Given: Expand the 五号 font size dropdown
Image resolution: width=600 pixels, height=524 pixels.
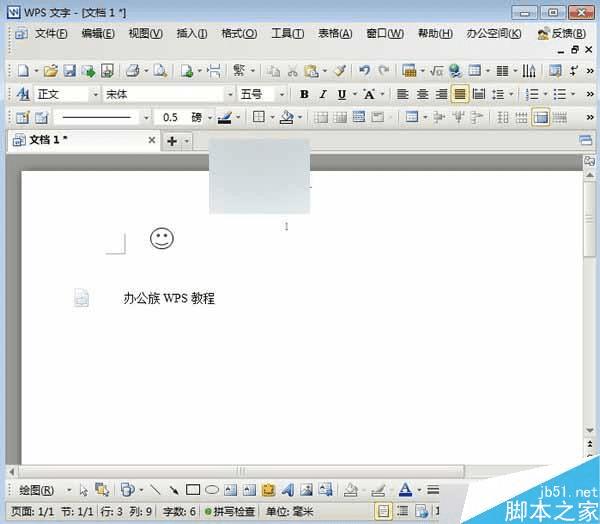Looking at the screenshot, I should coord(282,95).
